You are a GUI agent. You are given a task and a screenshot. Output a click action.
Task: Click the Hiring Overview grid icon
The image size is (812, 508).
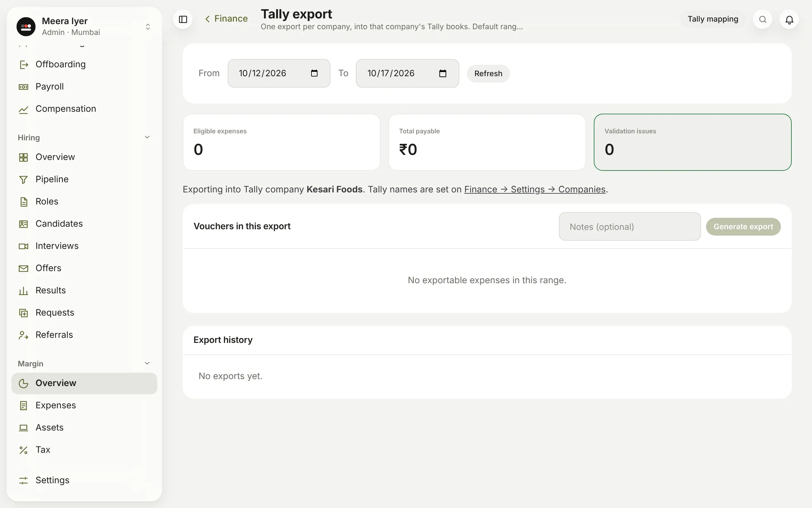pos(23,157)
